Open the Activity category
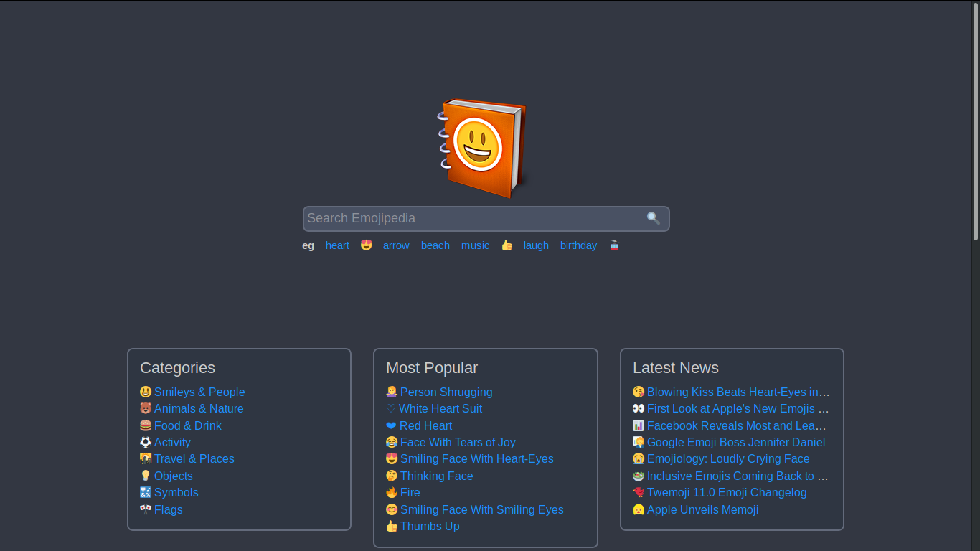 tap(172, 442)
